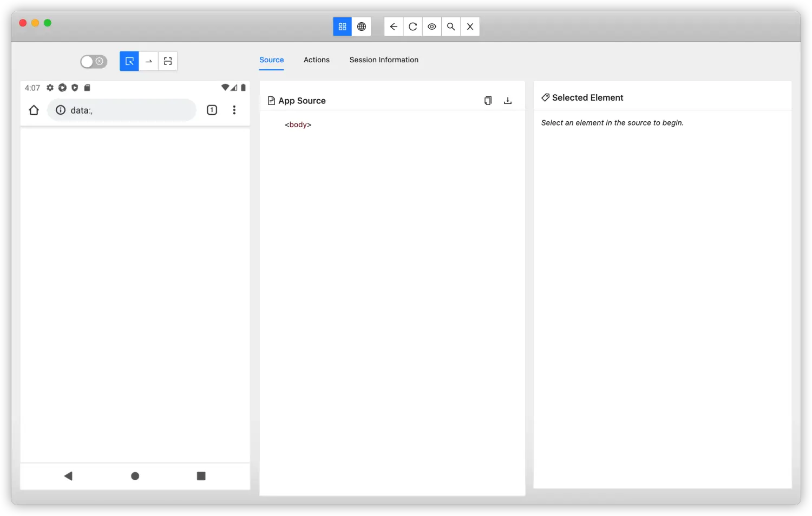The image size is (812, 516).
Task: Click the device browser tab count button
Action: click(x=212, y=110)
